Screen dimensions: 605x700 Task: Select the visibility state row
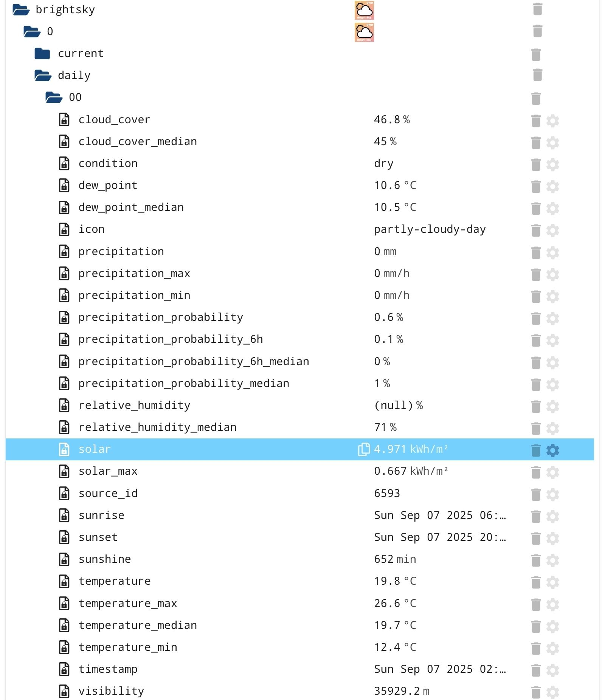pyautogui.click(x=111, y=691)
